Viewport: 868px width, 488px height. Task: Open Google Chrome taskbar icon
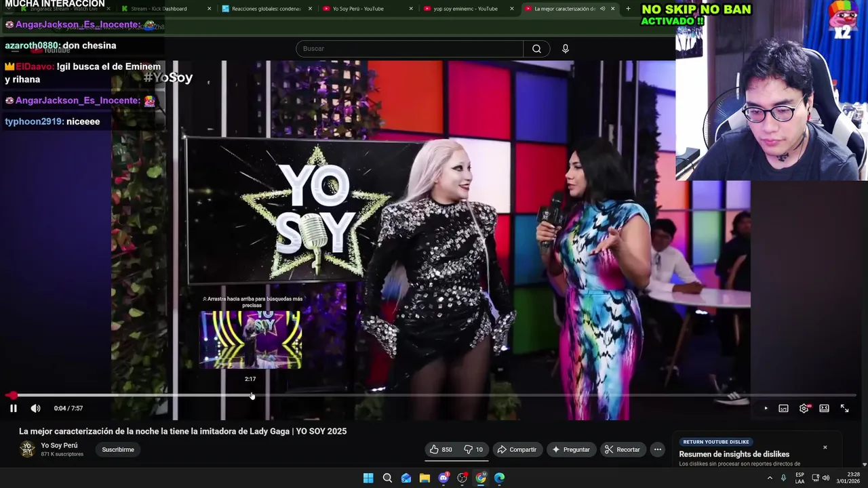pos(481,478)
